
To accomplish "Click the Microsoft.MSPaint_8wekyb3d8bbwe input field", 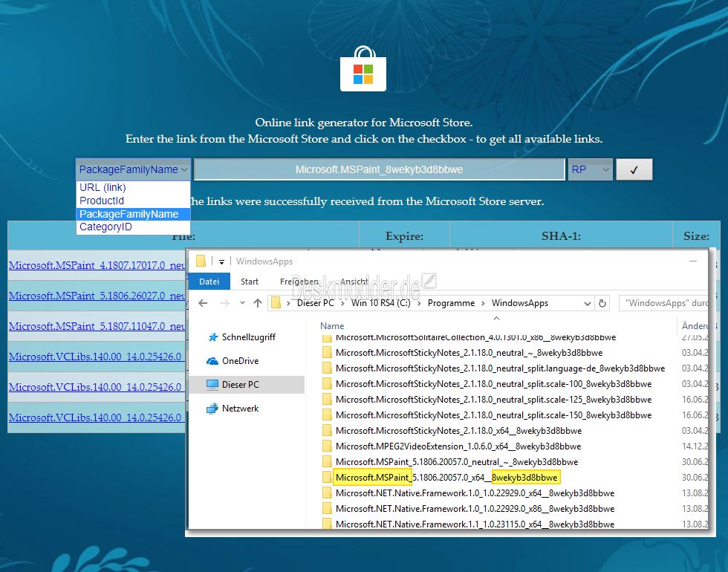I will (380, 169).
